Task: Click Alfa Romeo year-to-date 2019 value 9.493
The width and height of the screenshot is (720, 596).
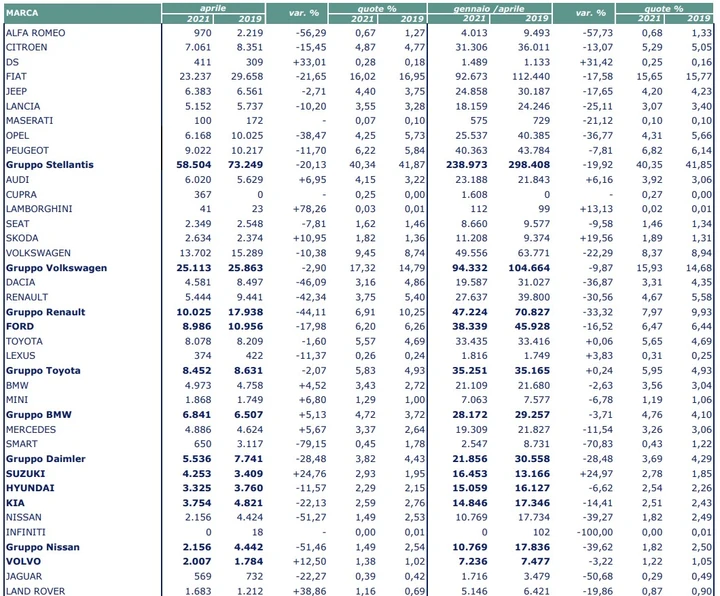Action: (537, 33)
